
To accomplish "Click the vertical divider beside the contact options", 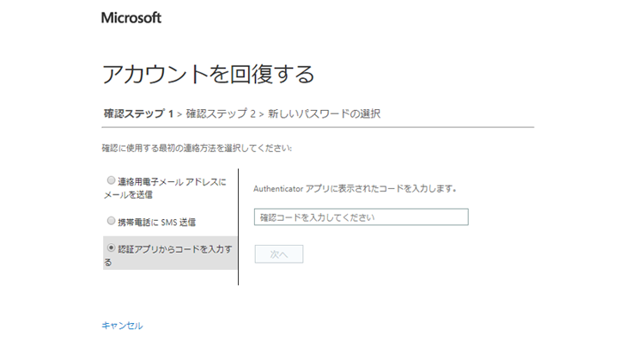I will pyautogui.click(x=238, y=226).
